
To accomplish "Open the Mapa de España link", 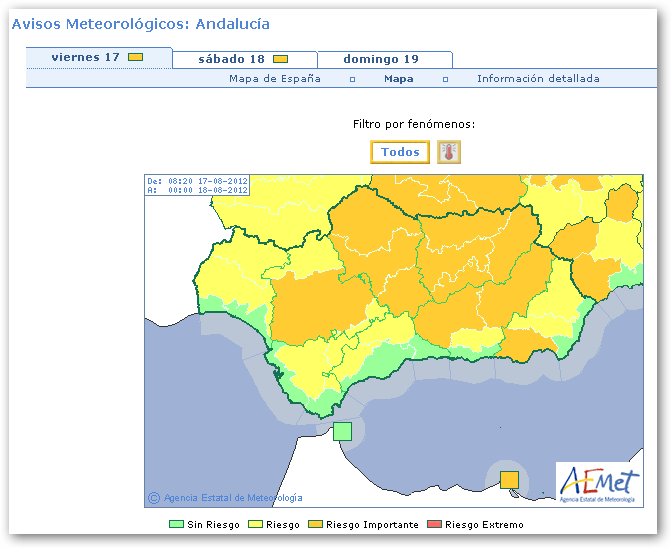I will (275, 79).
